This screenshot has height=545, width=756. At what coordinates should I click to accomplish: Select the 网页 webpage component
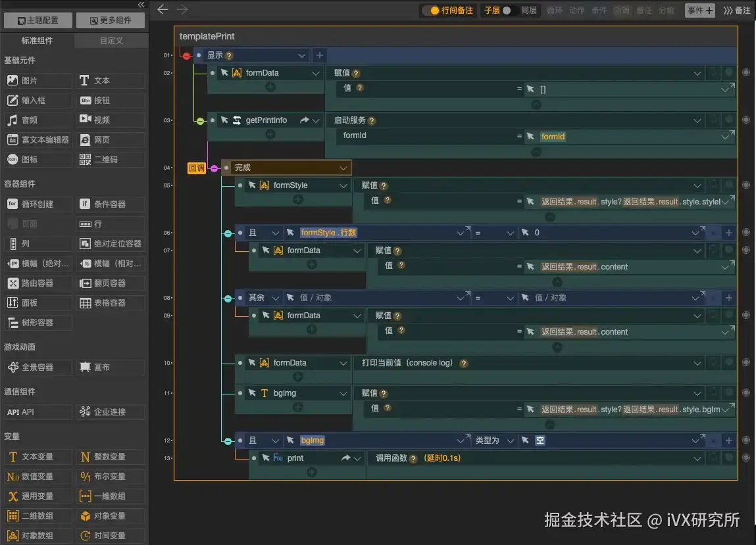coord(111,140)
